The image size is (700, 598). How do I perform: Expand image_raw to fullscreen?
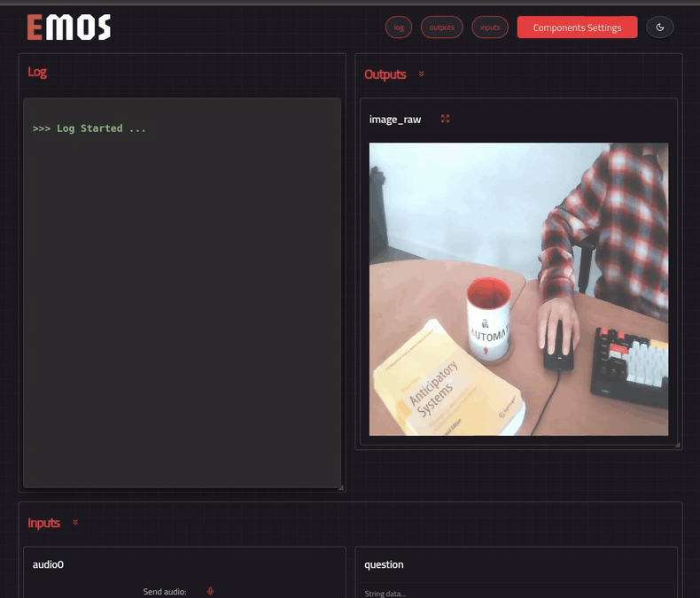(445, 119)
